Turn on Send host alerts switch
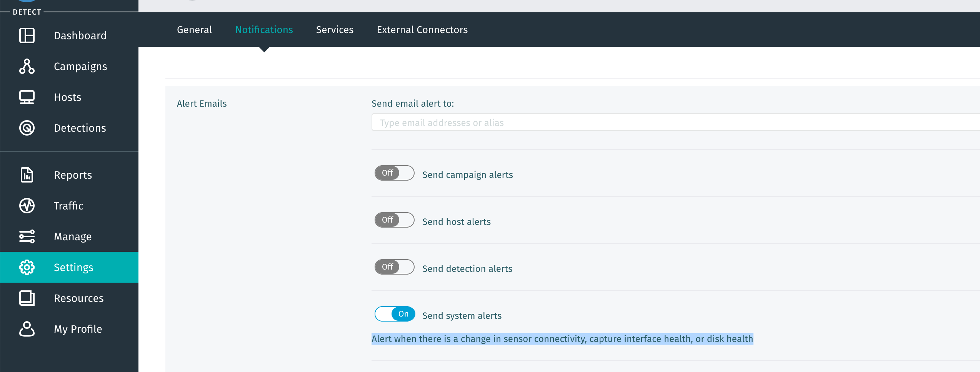 (x=394, y=220)
